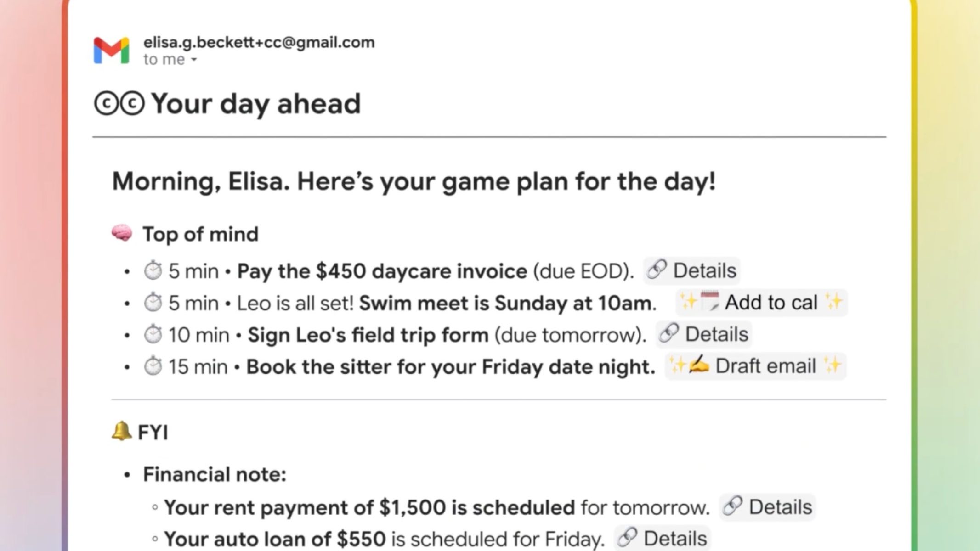Open Details for the daycare invoice
The image size is (980, 551).
(692, 270)
